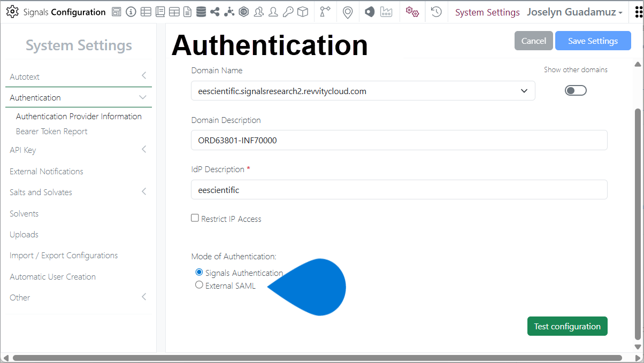The height and width of the screenshot is (363, 644).
Task: Go to Automatic User Creation settings
Action: pos(52,277)
